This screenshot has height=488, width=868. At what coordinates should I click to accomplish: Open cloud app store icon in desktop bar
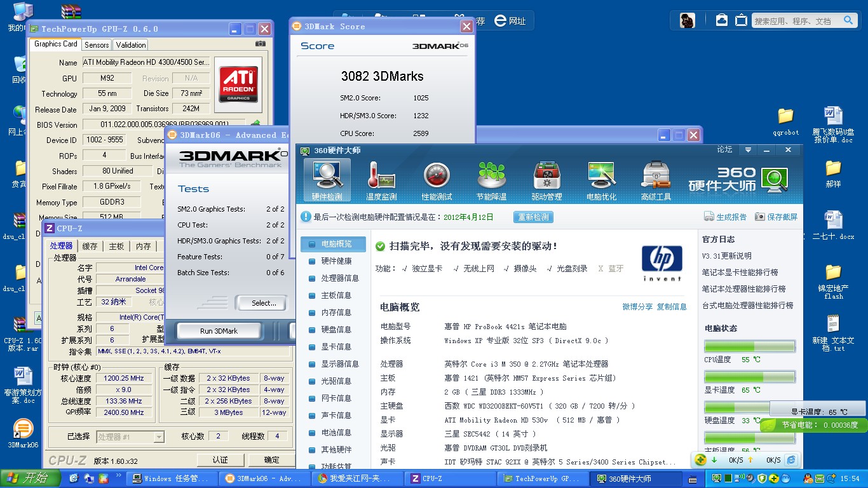721,20
